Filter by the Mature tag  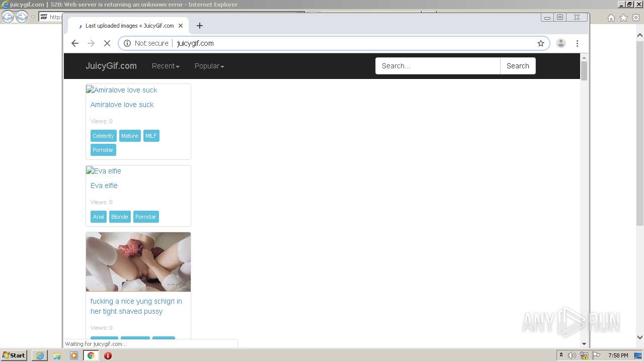130,136
